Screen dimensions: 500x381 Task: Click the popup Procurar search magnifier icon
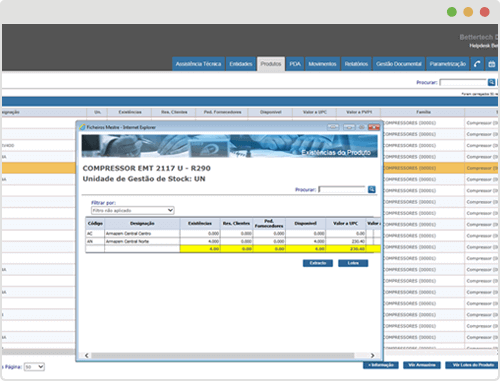(372, 189)
